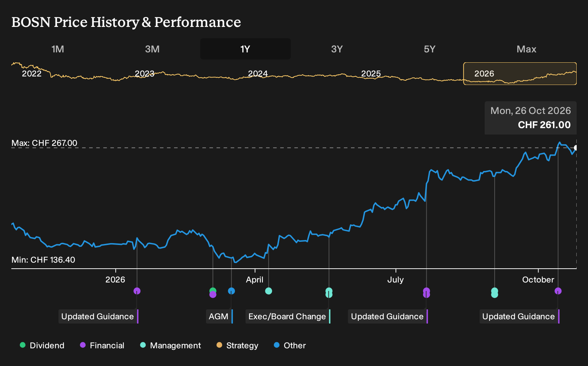Select the purple Financial marker near the 2026 axis label
The height and width of the screenshot is (366, 588).
click(x=137, y=291)
